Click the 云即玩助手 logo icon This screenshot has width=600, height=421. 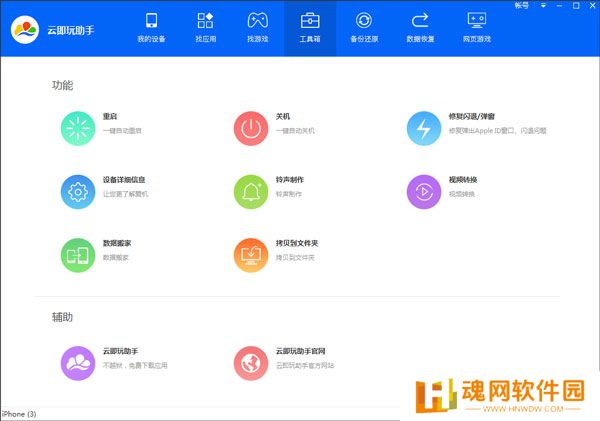(x=25, y=29)
